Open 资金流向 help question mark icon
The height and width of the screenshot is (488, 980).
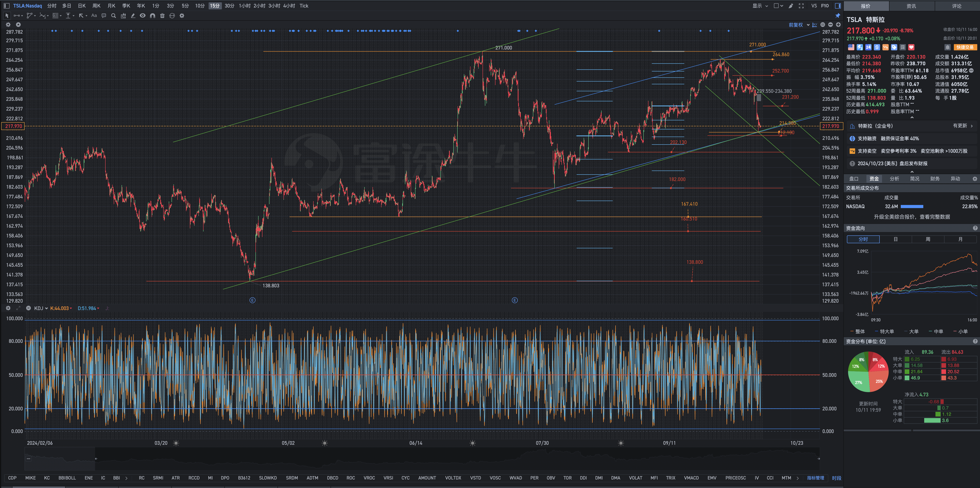pyautogui.click(x=975, y=228)
